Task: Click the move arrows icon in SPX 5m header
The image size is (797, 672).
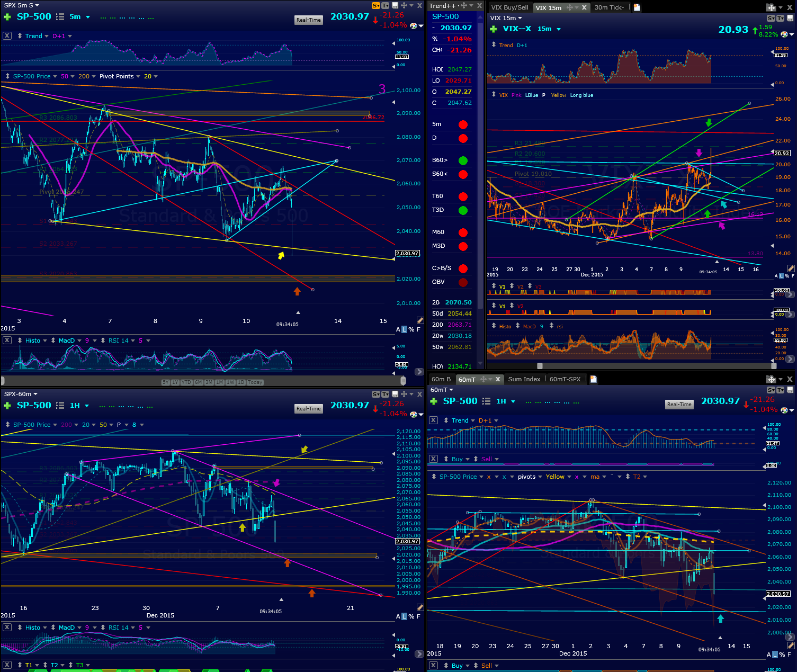Action: pyautogui.click(x=404, y=5)
